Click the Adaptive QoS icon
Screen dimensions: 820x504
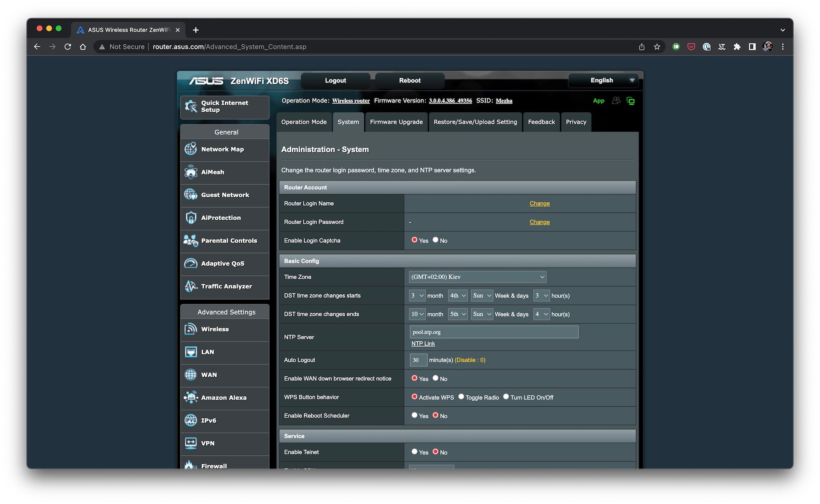click(191, 263)
